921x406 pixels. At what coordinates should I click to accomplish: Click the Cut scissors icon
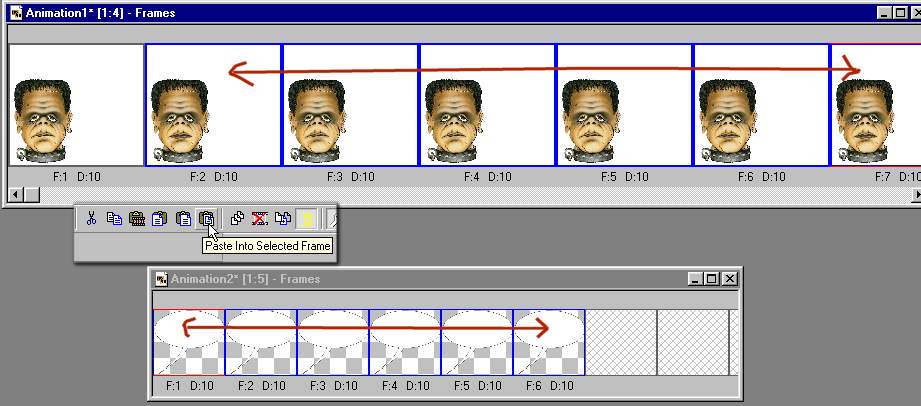click(91, 218)
